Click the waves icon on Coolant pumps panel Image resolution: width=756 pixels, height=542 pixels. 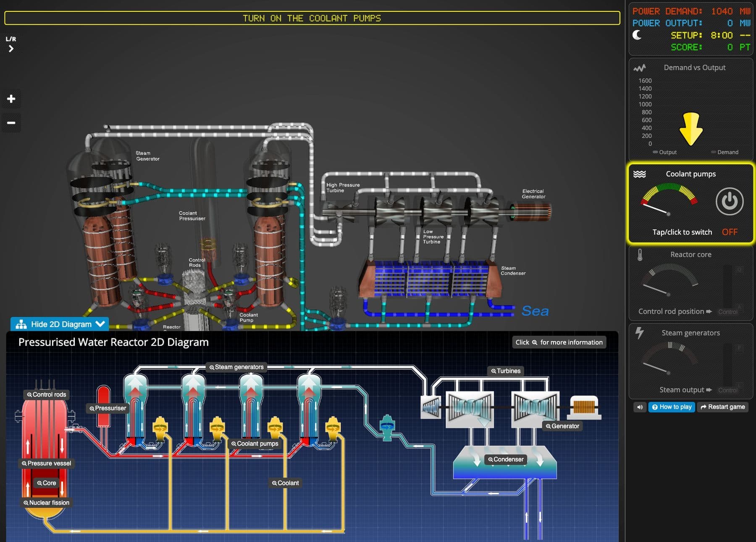pyautogui.click(x=640, y=173)
